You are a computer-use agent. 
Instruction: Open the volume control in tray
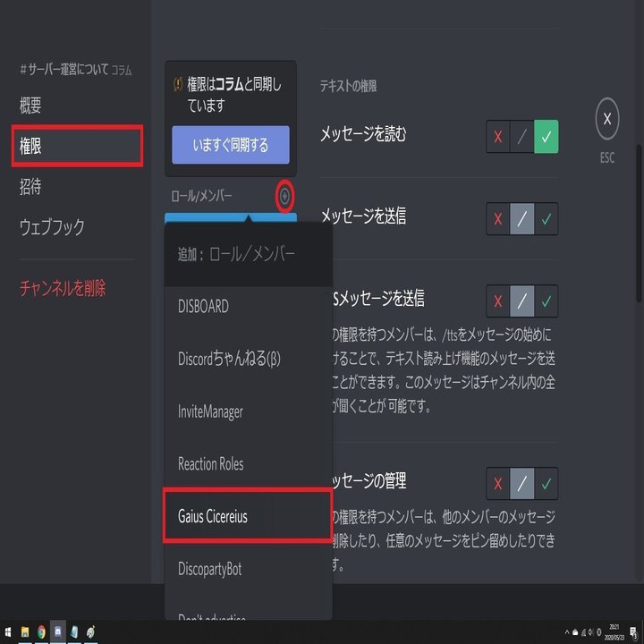point(591,632)
